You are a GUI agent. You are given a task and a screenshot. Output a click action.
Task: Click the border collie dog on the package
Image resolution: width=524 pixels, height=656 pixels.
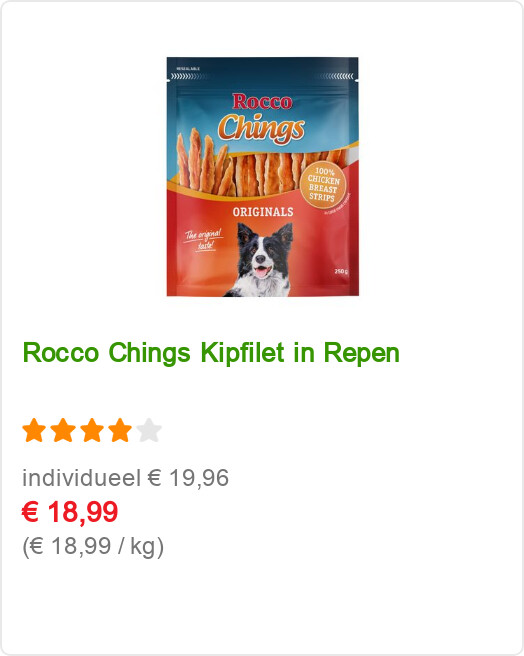click(x=262, y=259)
